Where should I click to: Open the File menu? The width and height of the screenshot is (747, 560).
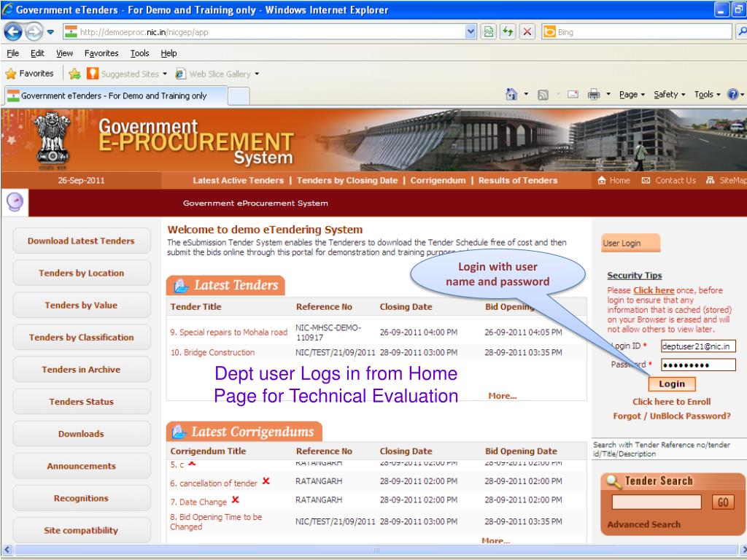pos(10,53)
